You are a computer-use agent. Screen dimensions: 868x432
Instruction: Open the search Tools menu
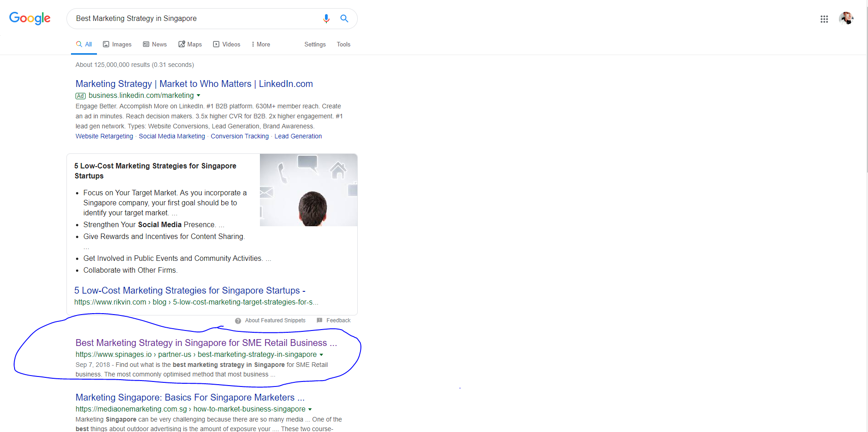344,45
